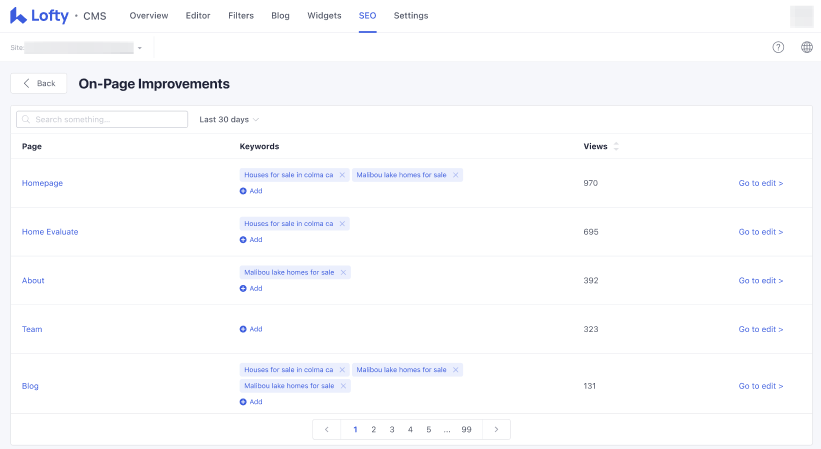Add a keyword to Home Evaluate row
The width and height of the screenshot is (821, 449).
(251, 240)
